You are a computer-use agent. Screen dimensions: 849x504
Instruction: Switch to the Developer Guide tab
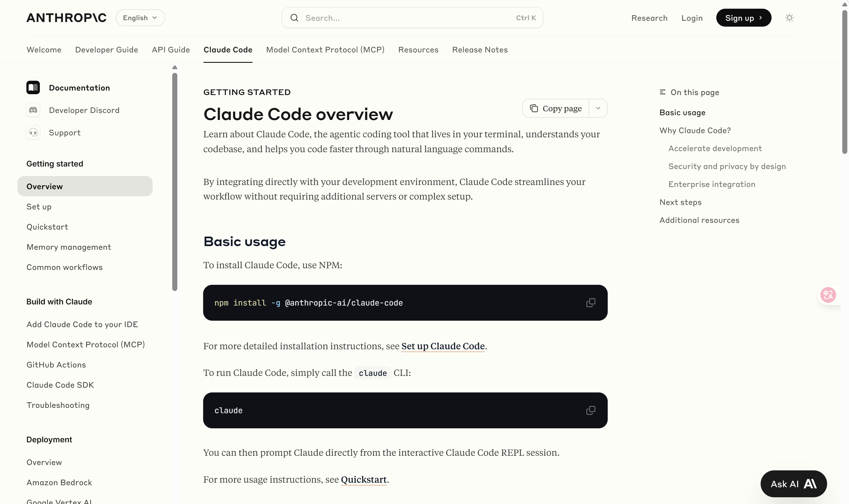106,50
